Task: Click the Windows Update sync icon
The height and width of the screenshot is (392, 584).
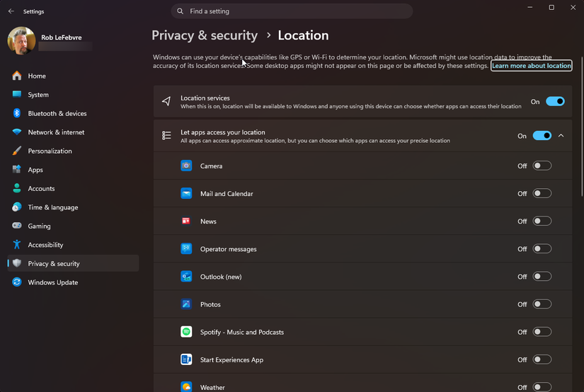Action: [17, 282]
